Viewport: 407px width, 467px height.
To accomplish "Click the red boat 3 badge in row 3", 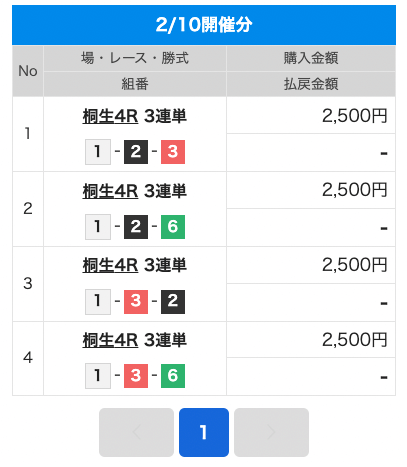I will point(136,302).
